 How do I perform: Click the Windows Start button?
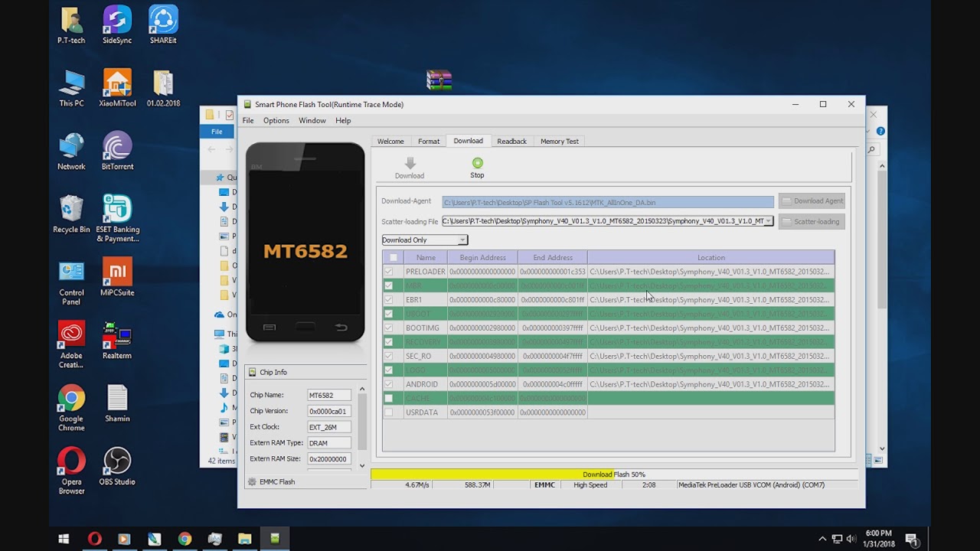click(64, 539)
